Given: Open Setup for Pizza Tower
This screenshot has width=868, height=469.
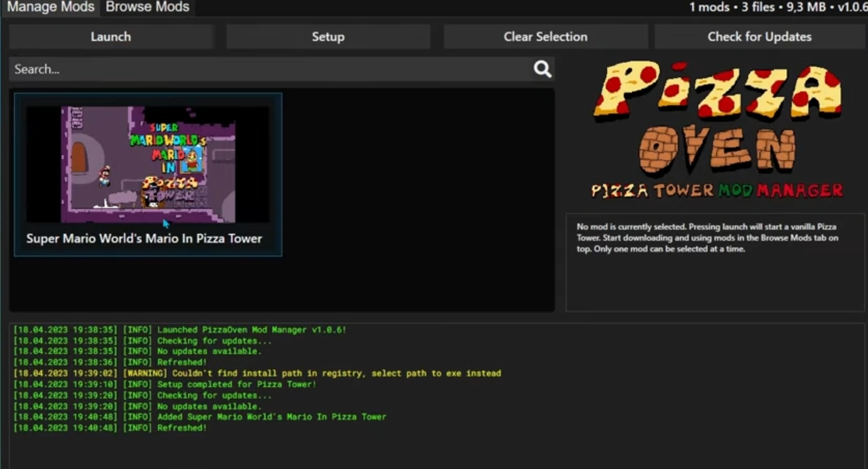Looking at the screenshot, I should pyautogui.click(x=328, y=37).
